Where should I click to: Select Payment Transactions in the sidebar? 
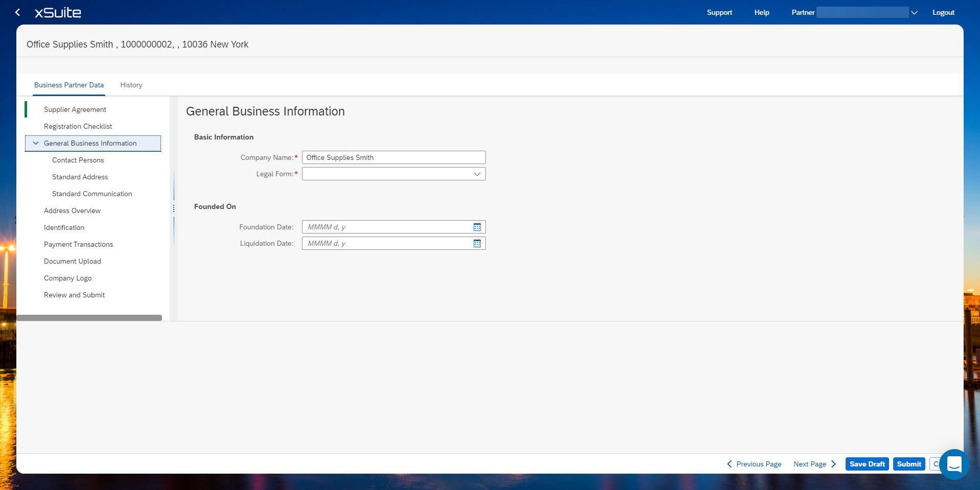(x=78, y=244)
